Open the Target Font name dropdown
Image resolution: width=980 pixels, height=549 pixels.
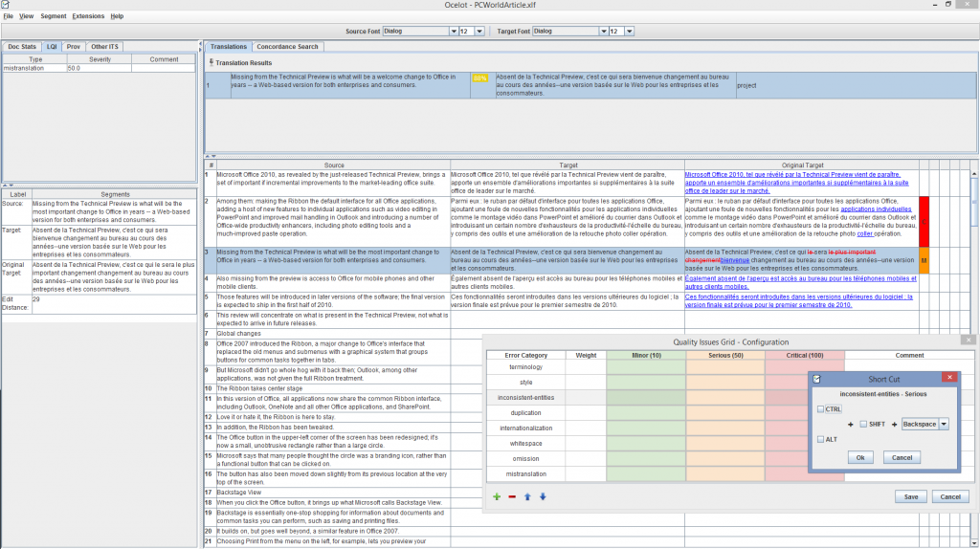click(604, 32)
